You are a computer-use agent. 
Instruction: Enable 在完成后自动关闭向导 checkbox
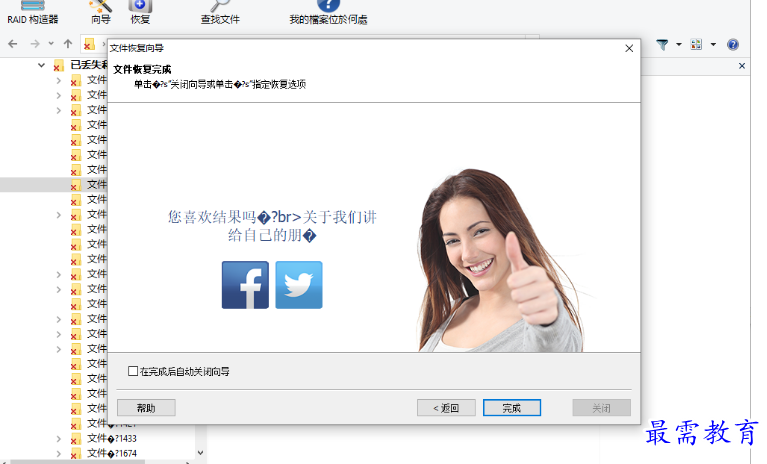[133, 371]
